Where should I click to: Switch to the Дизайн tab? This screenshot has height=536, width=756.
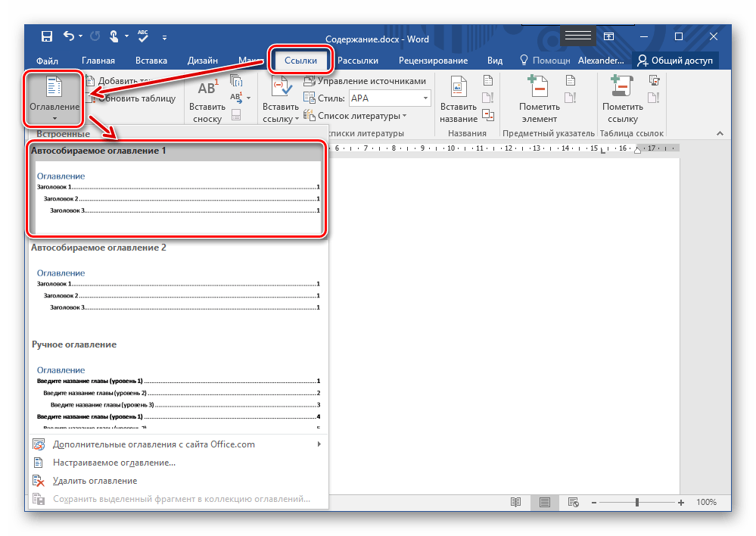[x=203, y=61]
